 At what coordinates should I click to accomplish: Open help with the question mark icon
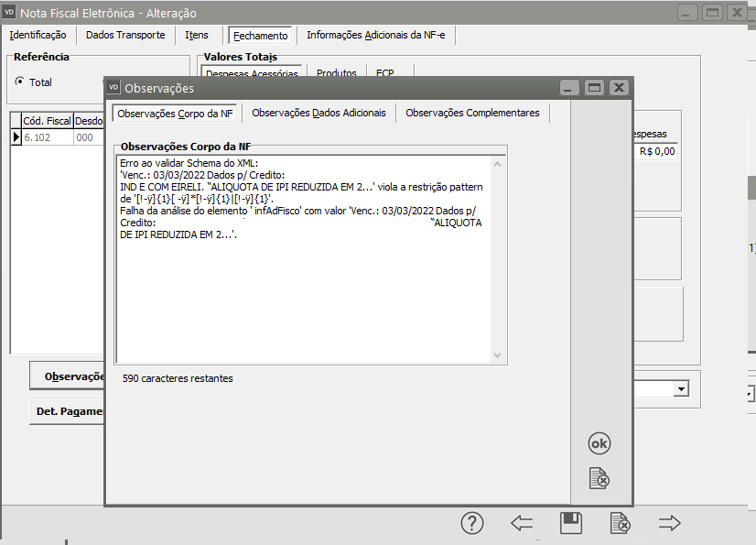tap(471, 523)
